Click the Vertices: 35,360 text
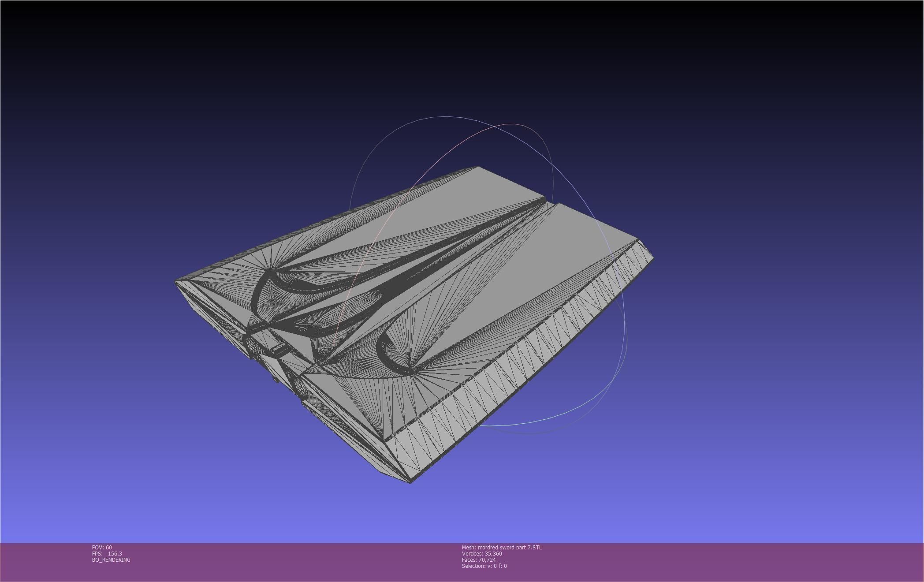Image resolution: width=924 pixels, height=582 pixels. 482,554
